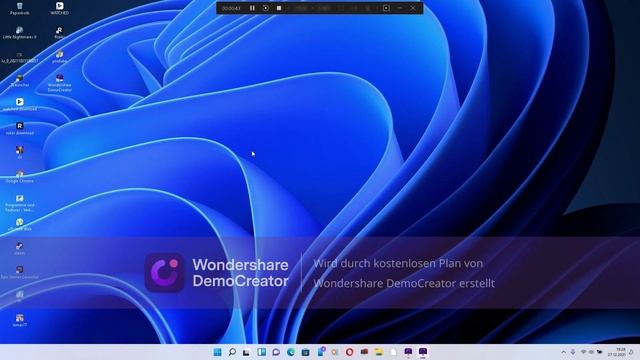Screen dimensions: 640x360
Task: Open the watched download desktop icon
Action: (x=20, y=104)
